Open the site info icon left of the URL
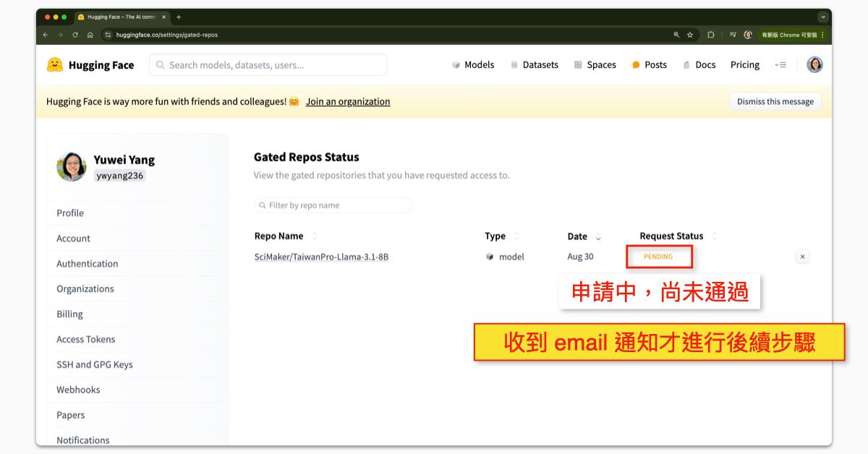 click(108, 35)
